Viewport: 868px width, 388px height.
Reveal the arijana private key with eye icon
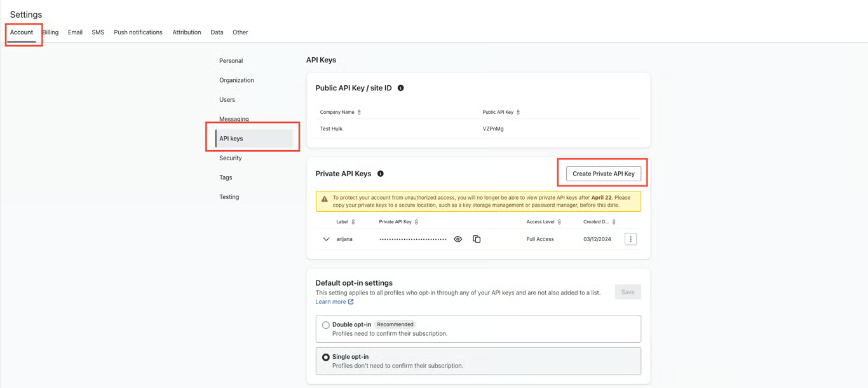pos(458,239)
